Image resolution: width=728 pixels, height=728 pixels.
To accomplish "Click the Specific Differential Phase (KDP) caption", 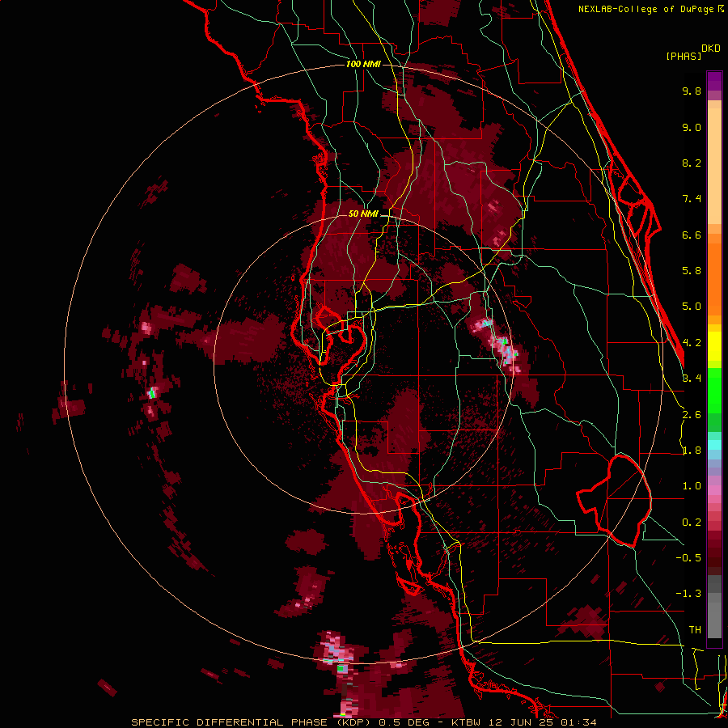I will (x=363, y=722).
